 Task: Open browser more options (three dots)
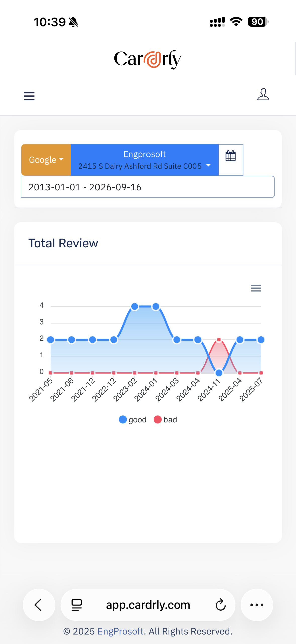click(257, 605)
